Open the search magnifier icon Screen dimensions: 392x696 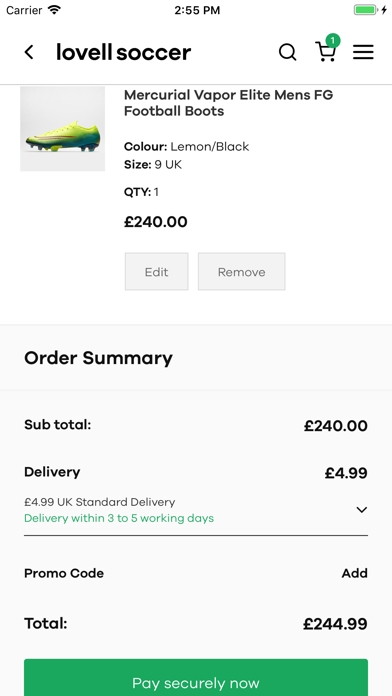point(288,52)
